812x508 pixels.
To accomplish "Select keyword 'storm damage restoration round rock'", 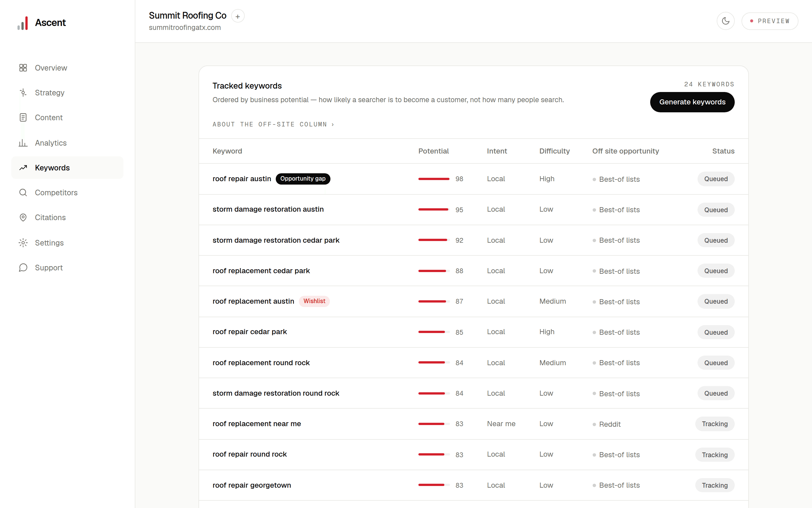I will pyautogui.click(x=276, y=393).
